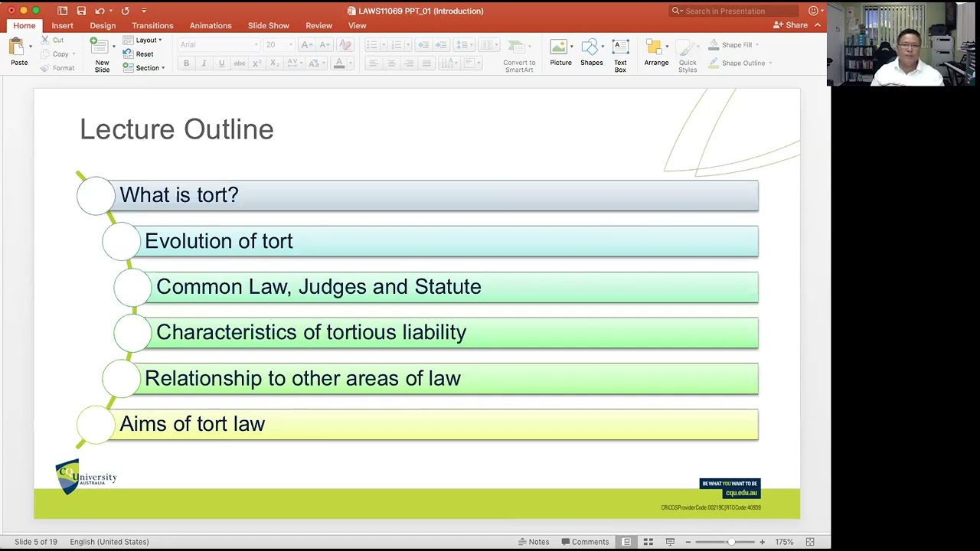Select the 'Aims of tort law' outline item

[x=418, y=425]
